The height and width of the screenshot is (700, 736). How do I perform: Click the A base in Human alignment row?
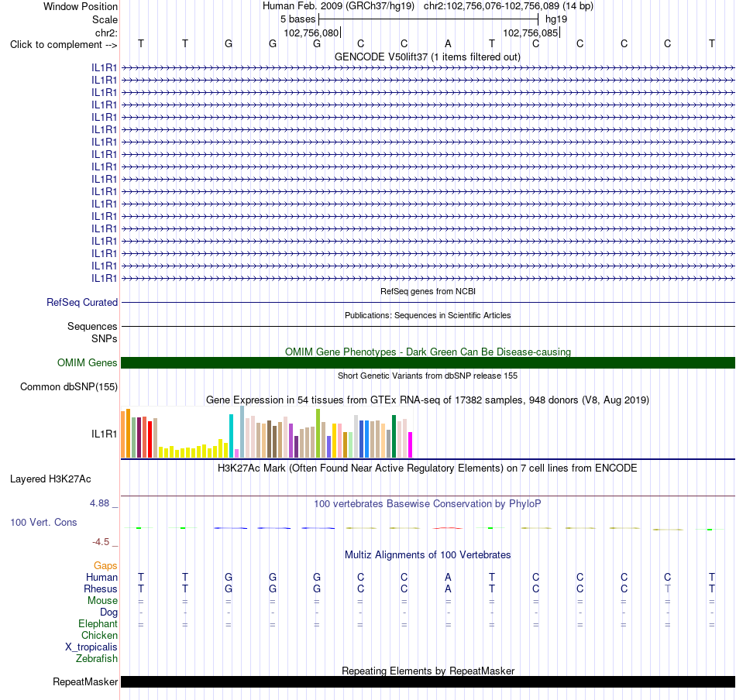pyautogui.click(x=448, y=577)
